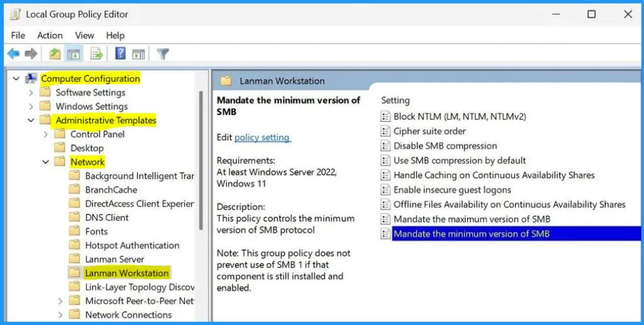This screenshot has height=325, width=644.
Task: Select Hotspot Authentication in the tree
Action: (x=132, y=245)
